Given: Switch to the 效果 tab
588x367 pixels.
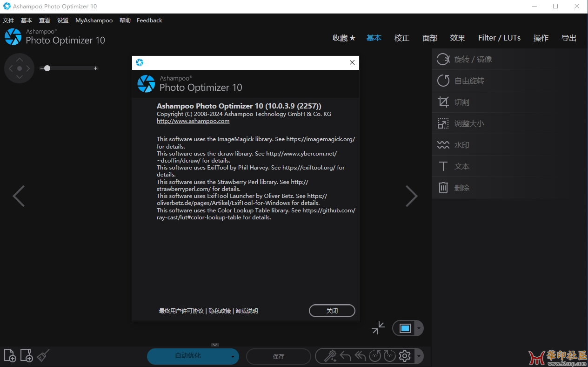Looking at the screenshot, I should 458,38.
